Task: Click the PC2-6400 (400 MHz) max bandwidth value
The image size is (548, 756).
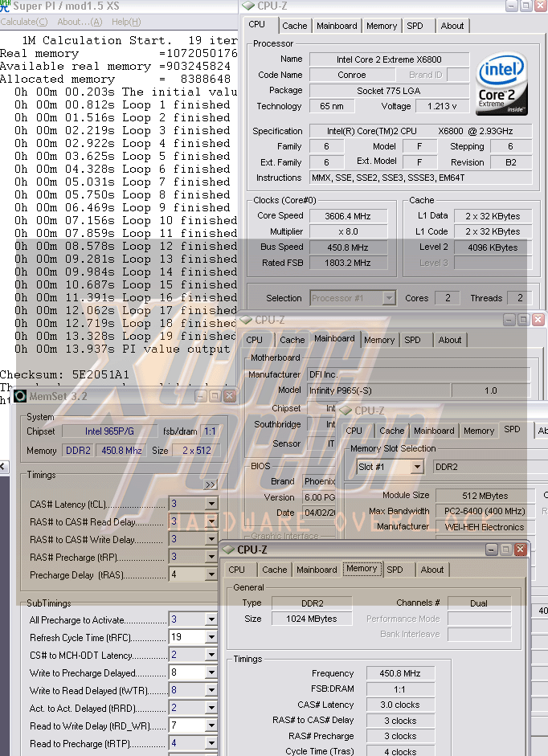Action: (x=485, y=511)
